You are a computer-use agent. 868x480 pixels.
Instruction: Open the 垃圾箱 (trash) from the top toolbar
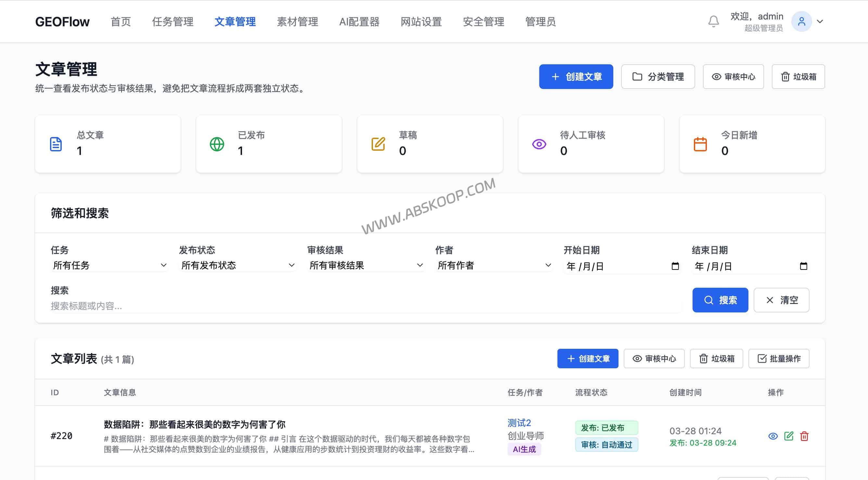coord(798,76)
